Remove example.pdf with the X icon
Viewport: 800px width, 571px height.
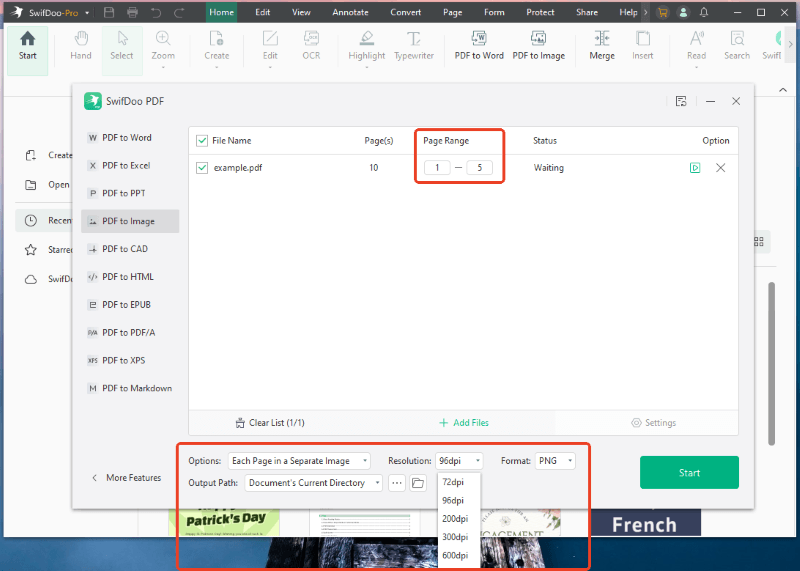coord(720,167)
